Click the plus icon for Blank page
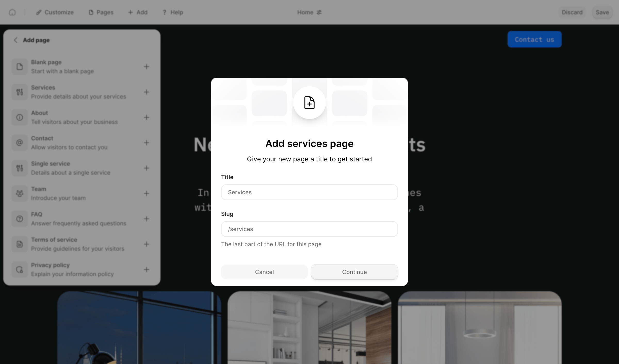Image resolution: width=619 pixels, height=364 pixels. (x=146, y=67)
